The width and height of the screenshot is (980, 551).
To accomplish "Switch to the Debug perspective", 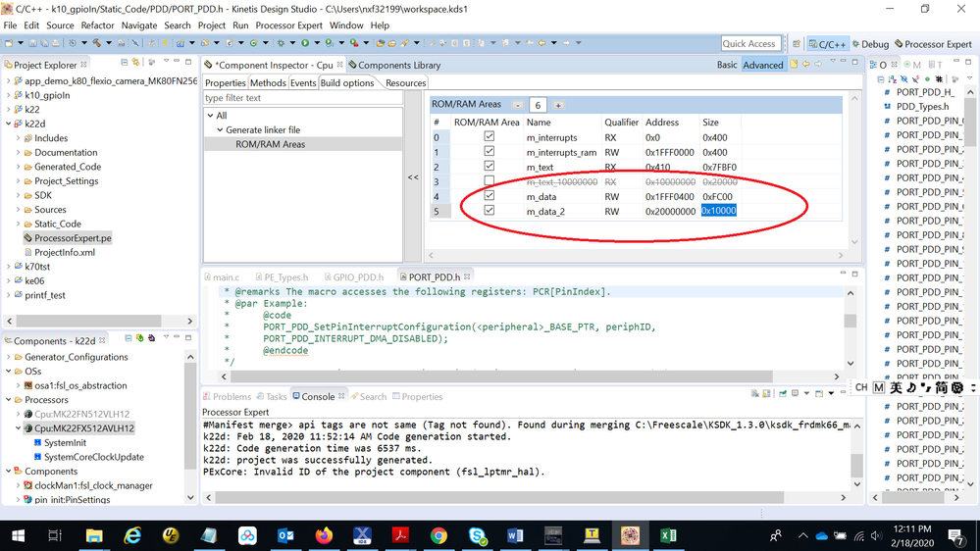I will 870,44.
